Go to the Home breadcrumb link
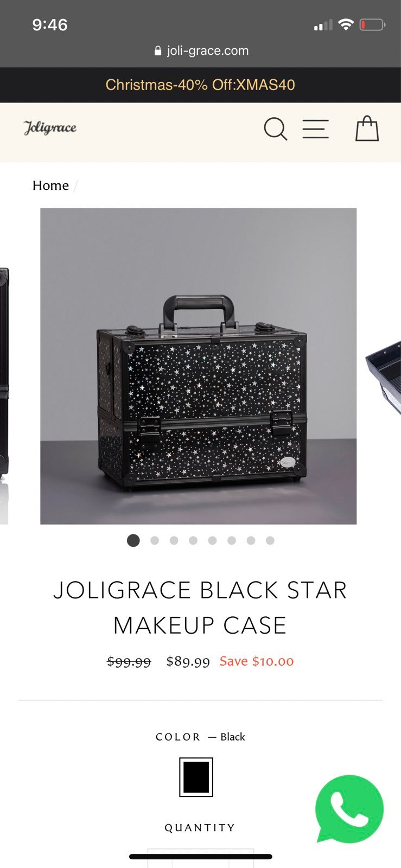This screenshot has height=868, width=401. [x=50, y=186]
